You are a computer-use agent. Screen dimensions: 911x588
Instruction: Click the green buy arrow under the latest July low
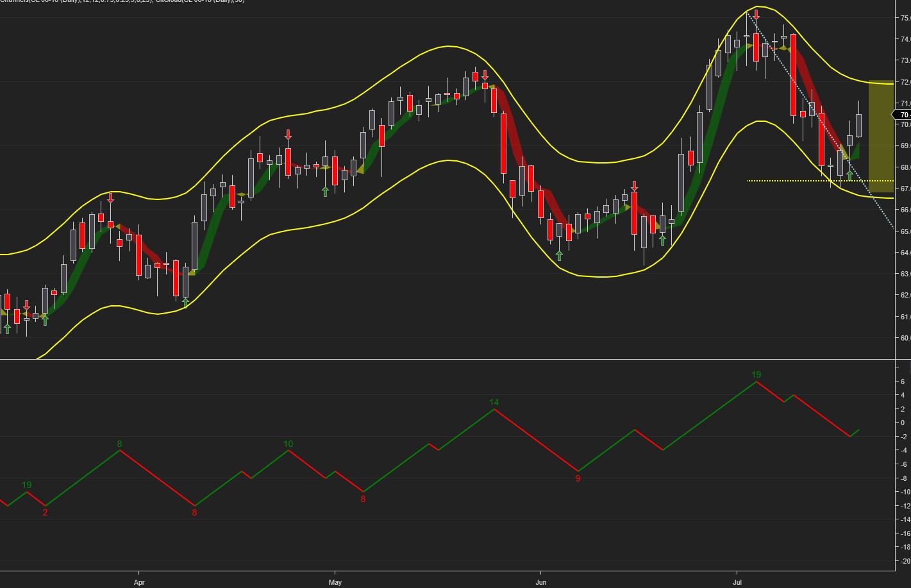(x=849, y=175)
